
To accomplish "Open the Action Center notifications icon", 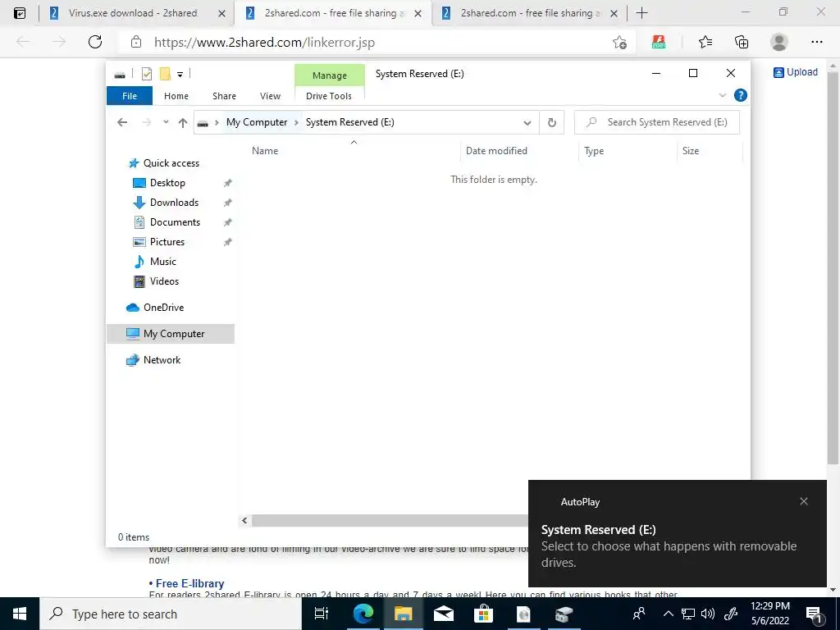I will (x=814, y=614).
